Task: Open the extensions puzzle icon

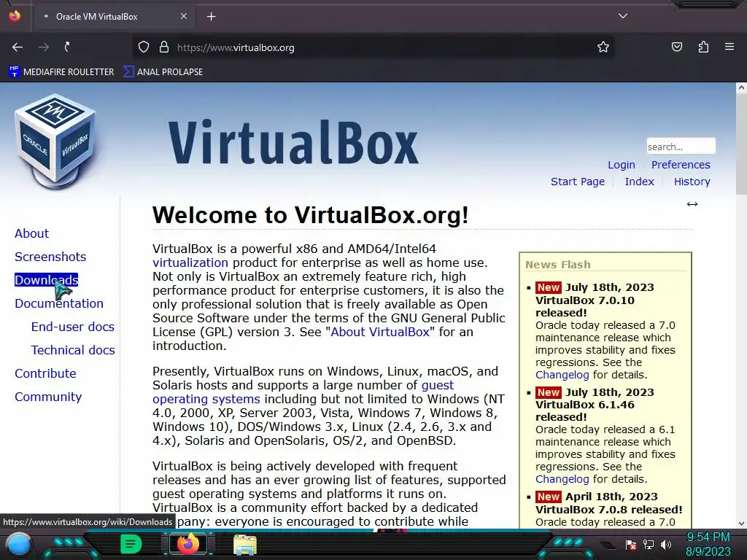Action: 703,47
